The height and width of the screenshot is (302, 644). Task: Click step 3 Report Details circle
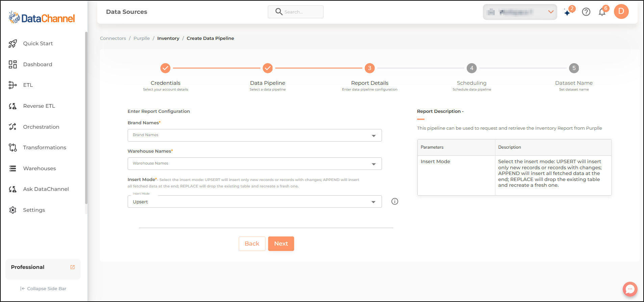[370, 68]
